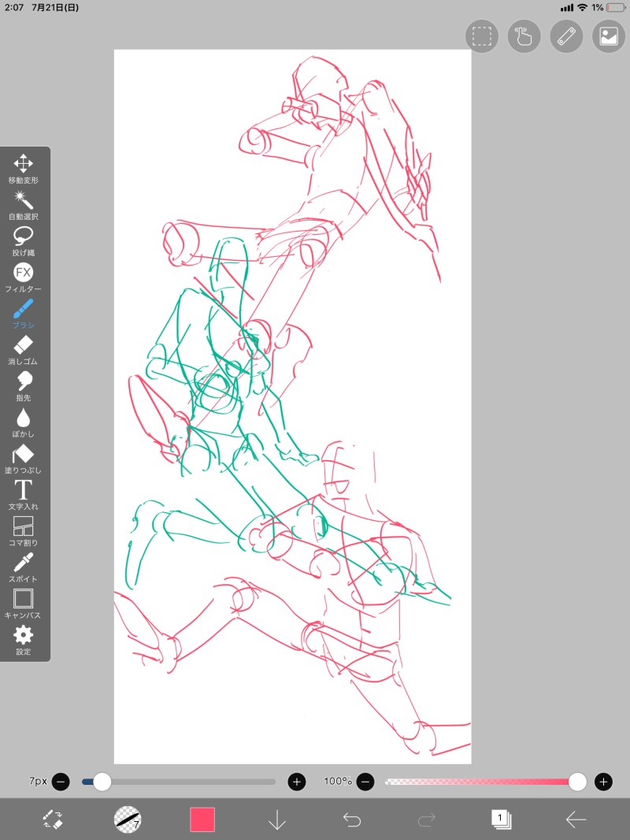Select the Eraser (消しゴム) tool
The height and width of the screenshot is (840, 630).
[x=23, y=351]
